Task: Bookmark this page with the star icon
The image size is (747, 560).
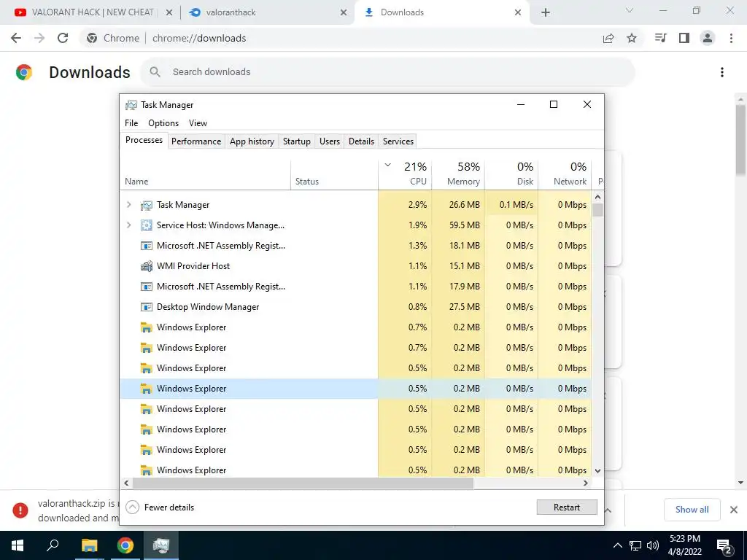Action: 632,38
